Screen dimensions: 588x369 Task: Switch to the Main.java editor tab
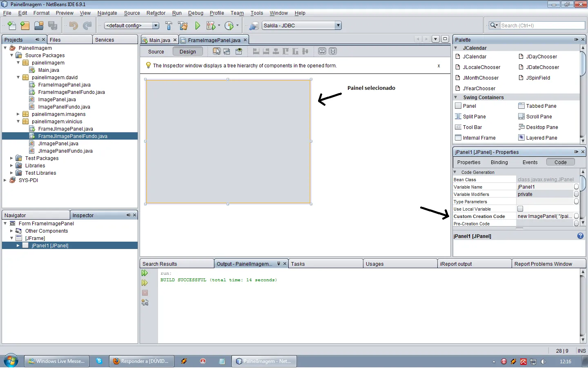pyautogui.click(x=159, y=40)
